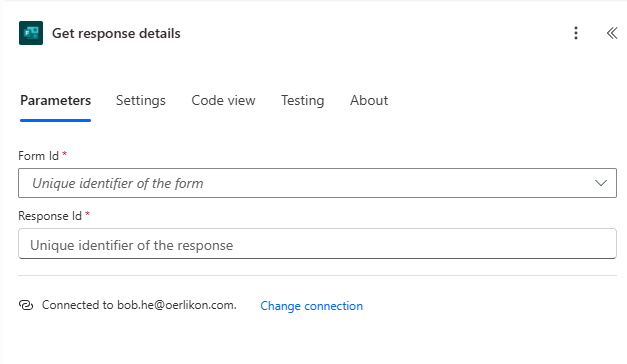Click the Form Id field label

[38, 156]
